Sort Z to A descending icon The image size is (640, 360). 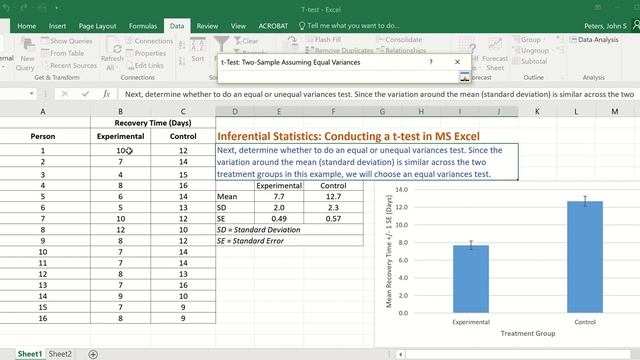tap(182, 61)
